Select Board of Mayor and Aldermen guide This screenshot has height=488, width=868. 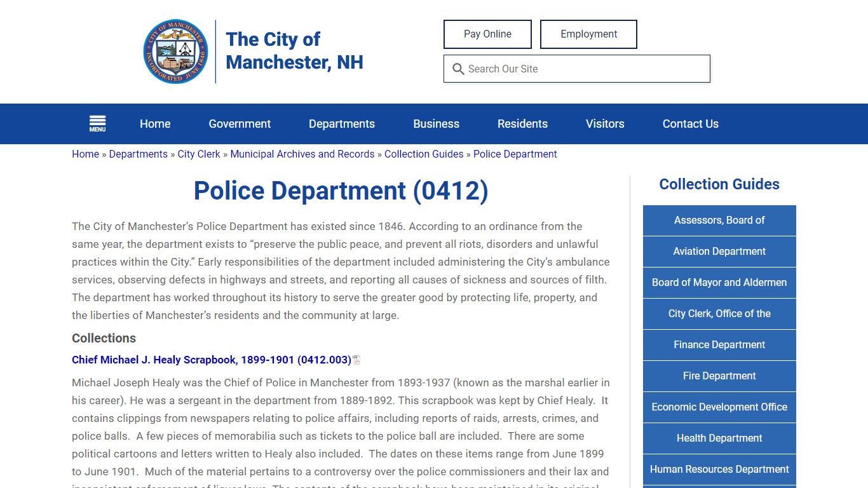point(719,283)
